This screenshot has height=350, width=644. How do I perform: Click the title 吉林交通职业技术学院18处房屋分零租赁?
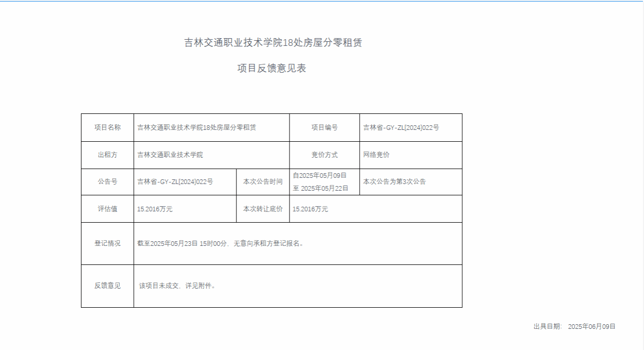tap(273, 43)
